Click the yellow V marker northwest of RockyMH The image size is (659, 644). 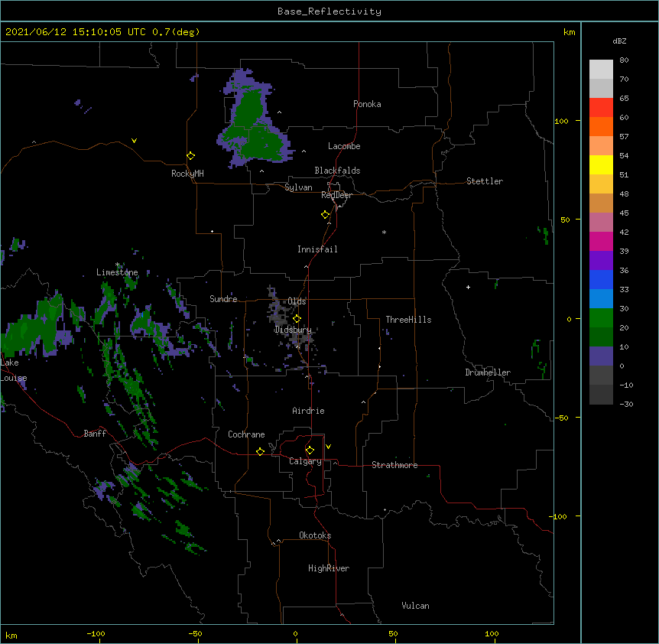pyautogui.click(x=134, y=141)
